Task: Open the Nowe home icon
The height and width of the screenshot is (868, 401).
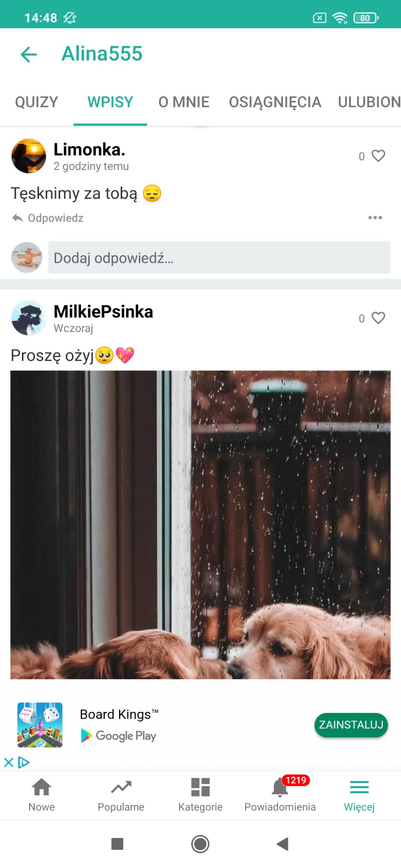Action: [42, 787]
